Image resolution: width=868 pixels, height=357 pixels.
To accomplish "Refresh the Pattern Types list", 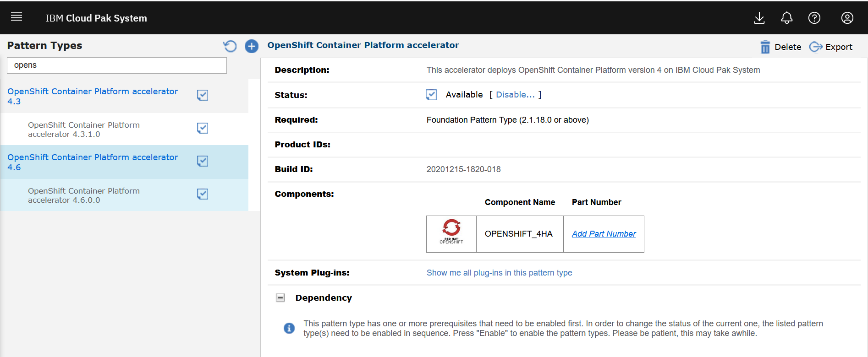I will 230,46.
